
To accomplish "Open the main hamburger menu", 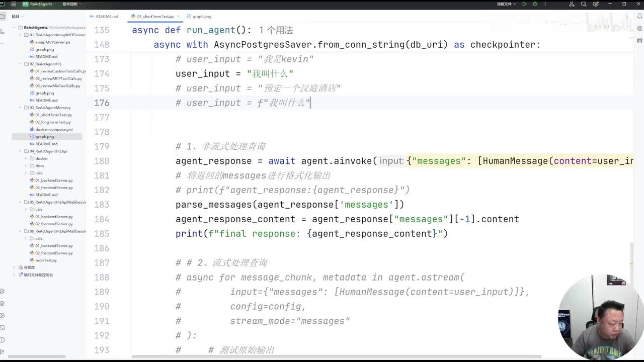I will (x=14, y=4).
